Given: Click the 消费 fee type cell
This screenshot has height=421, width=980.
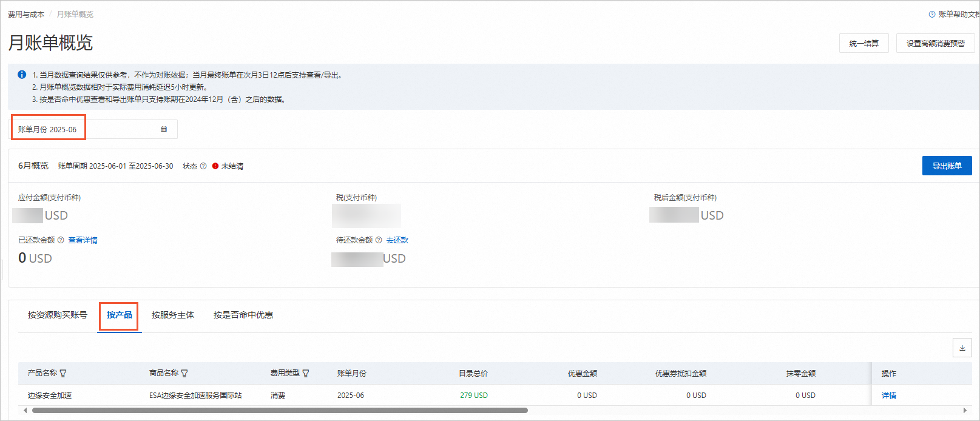Looking at the screenshot, I should coord(278,396).
